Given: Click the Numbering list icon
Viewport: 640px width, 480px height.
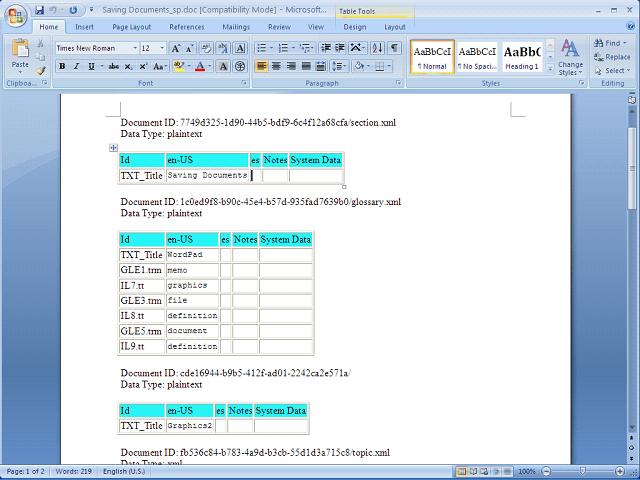Looking at the screenshot, I should (x=283, y=48).
